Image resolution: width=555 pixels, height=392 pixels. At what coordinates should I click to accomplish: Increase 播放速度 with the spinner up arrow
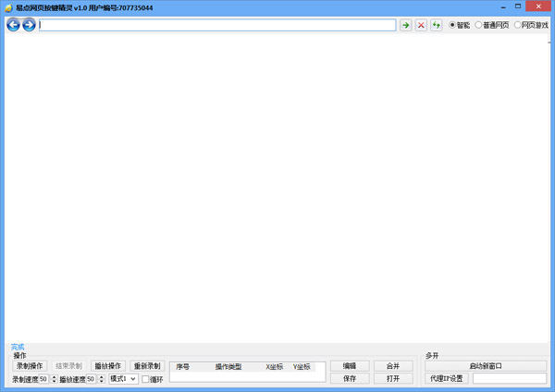coord(101,377)
